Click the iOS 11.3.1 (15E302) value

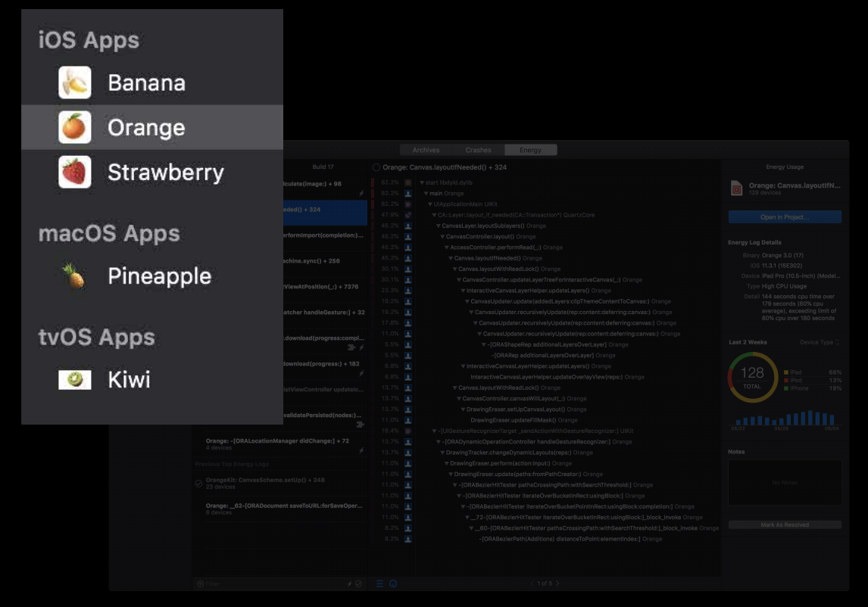(x=782, y=266)
